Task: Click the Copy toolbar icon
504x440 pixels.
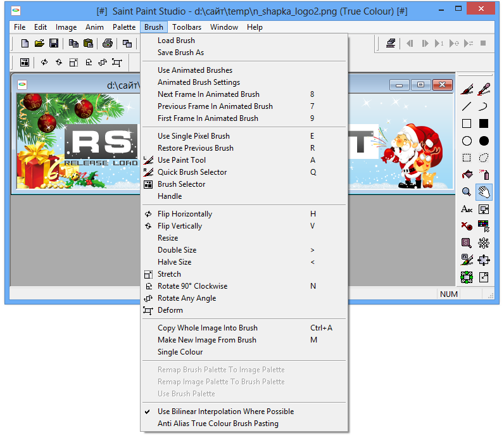Action: point(73,44)
